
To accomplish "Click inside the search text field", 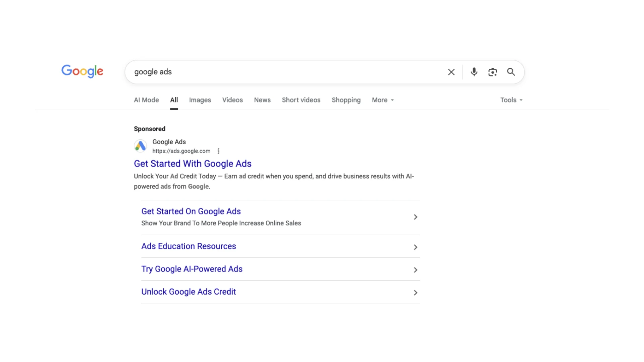I will pyautogui.click(x=285, y=72).
